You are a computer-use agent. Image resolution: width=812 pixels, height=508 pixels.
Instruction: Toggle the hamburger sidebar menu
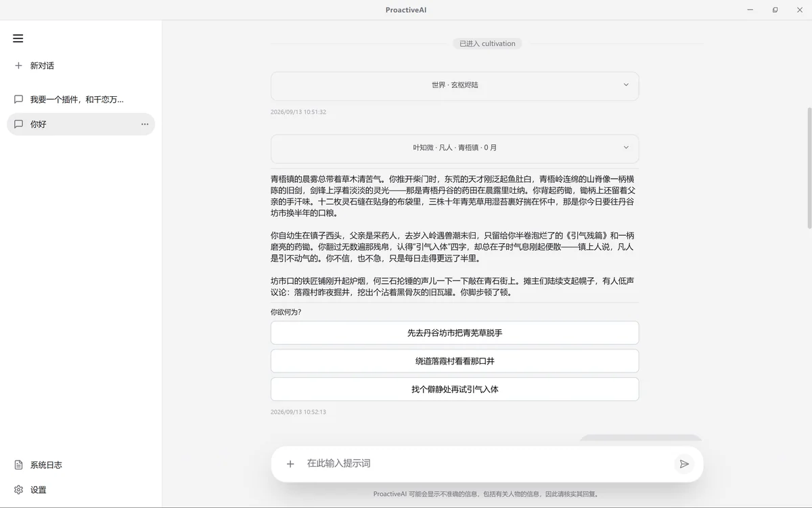click(18, 39)
